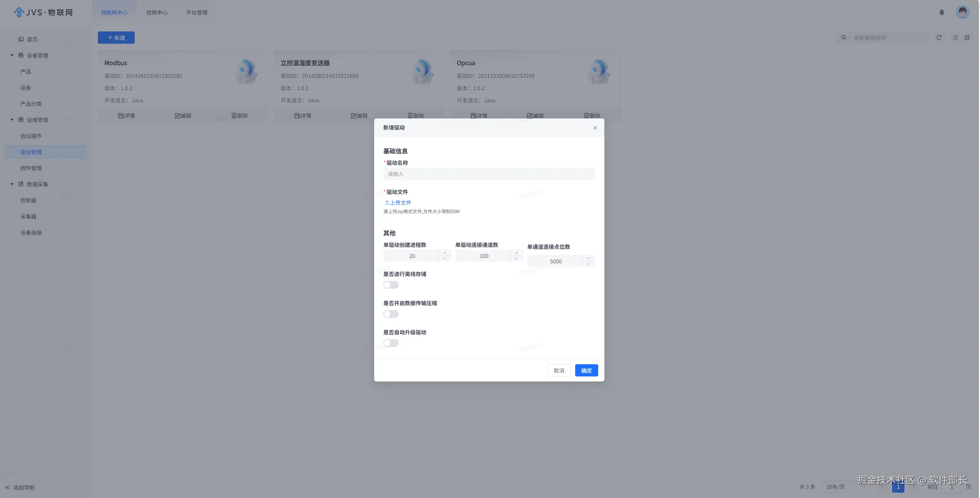The image size is (980, 498).
Task: Switch to grid card view icon
Action: [x=967, y=38]
